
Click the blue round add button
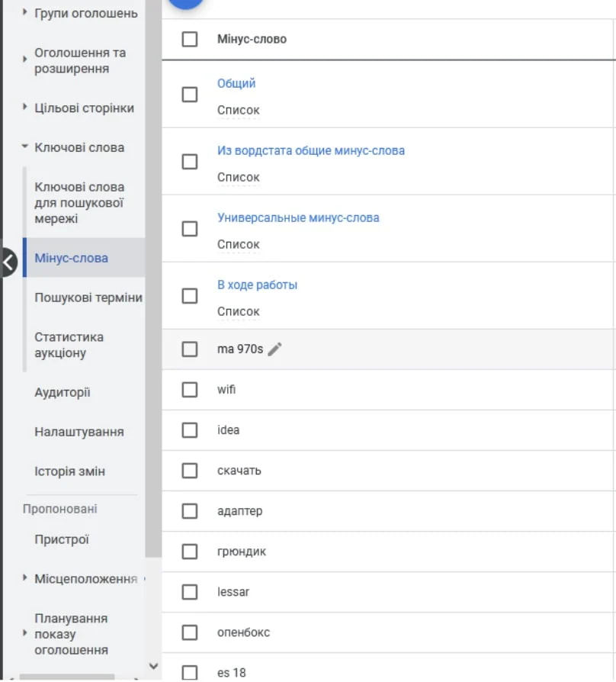[x=185, y=4]
